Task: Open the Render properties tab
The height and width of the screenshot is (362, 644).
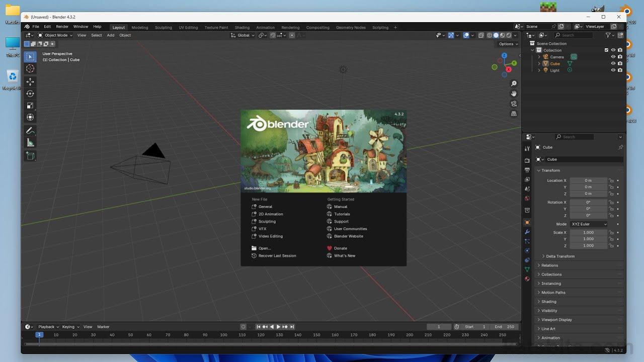Action: click(x=527, y=160)
